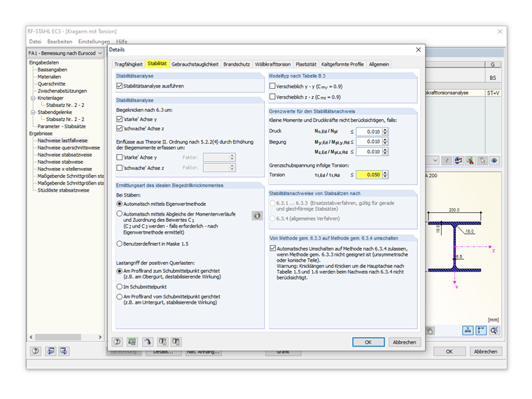The width and height of the screenshot is (532, 399).
Task: Click zoom reset icon under cross-section graphic
Action: [x=494, y=330]
